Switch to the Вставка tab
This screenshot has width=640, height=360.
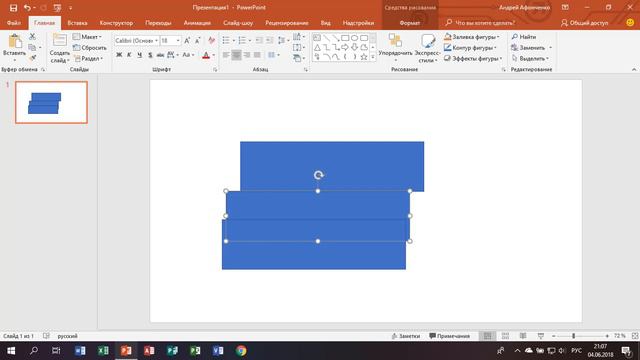click(77, 23)
